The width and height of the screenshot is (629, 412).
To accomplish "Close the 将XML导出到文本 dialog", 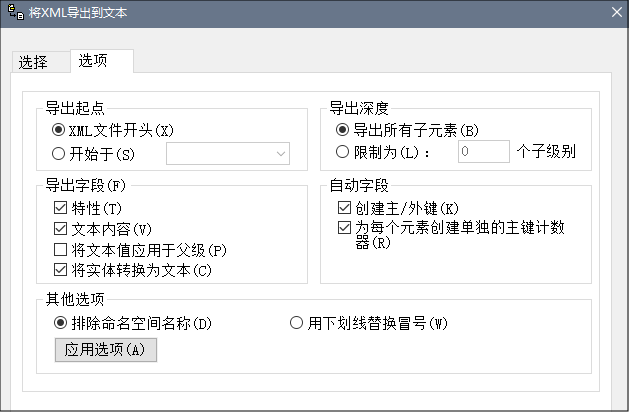I will [x=615, y=13].
